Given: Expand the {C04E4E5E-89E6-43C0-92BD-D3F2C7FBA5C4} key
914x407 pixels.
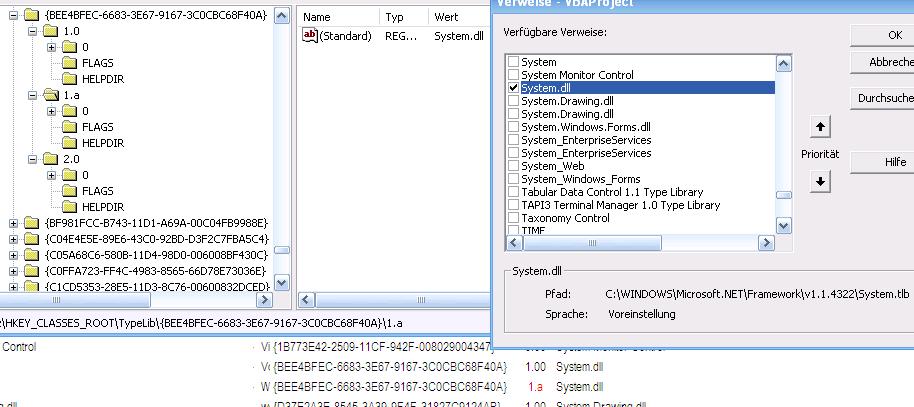Looking at the screenshot, I should [x=13, y=239].
